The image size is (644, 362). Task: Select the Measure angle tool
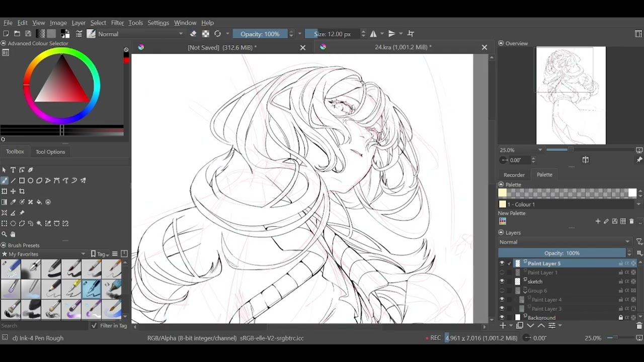pos(13,213)
